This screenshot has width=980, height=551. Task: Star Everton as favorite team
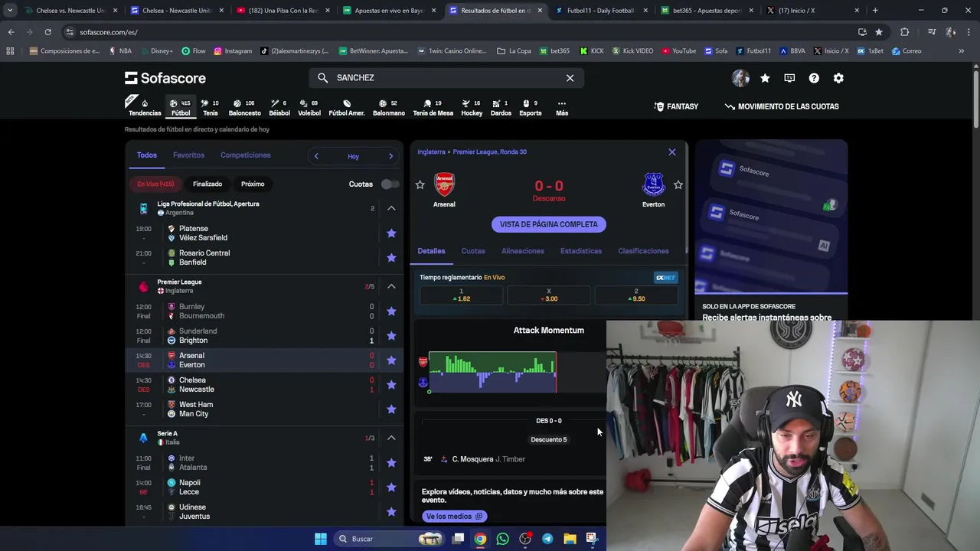point(678,185)
